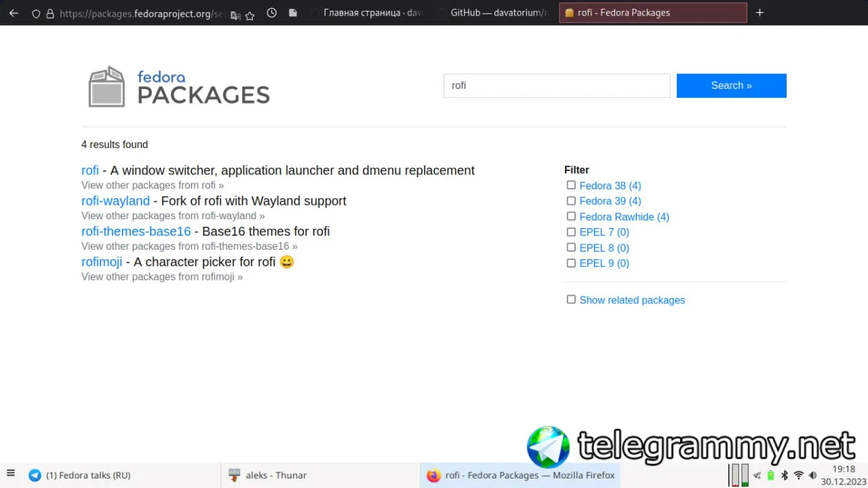This screenshot has width=868, height=488.
Task: Tick the Fedora 39 filter checkbox
Action: coord(571,201)
